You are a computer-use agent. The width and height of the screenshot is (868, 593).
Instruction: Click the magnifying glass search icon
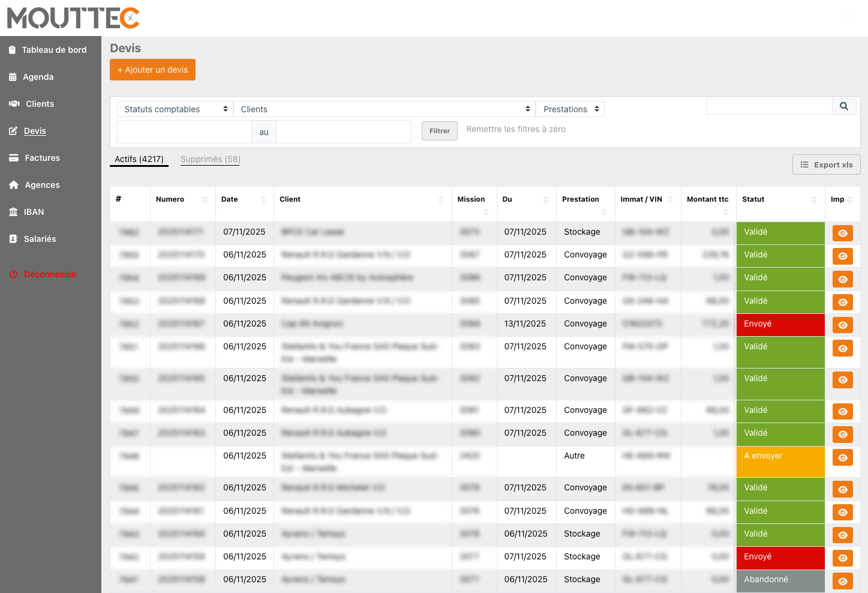click(x=844, y=106)
